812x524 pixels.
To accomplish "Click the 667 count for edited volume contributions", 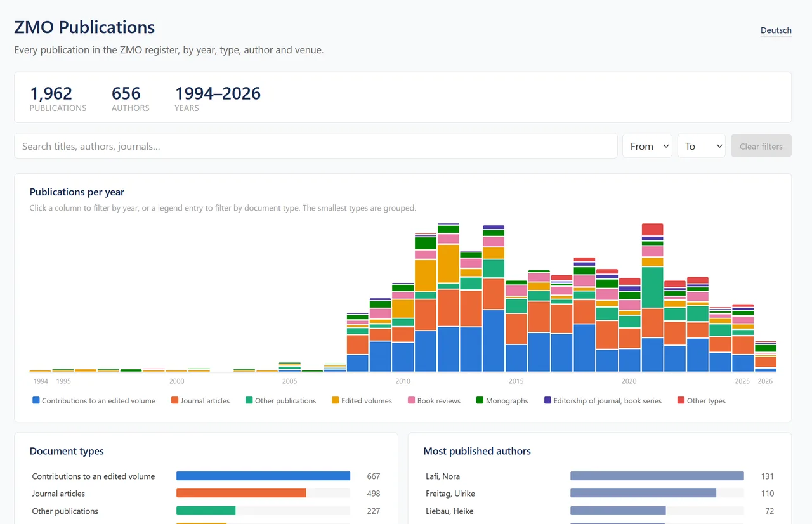I will [373, 476].
